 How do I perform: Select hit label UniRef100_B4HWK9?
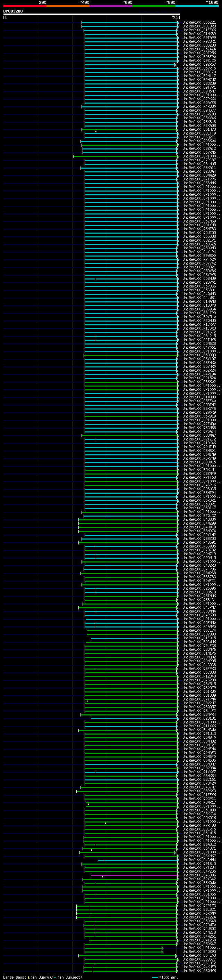click(199, 527)
